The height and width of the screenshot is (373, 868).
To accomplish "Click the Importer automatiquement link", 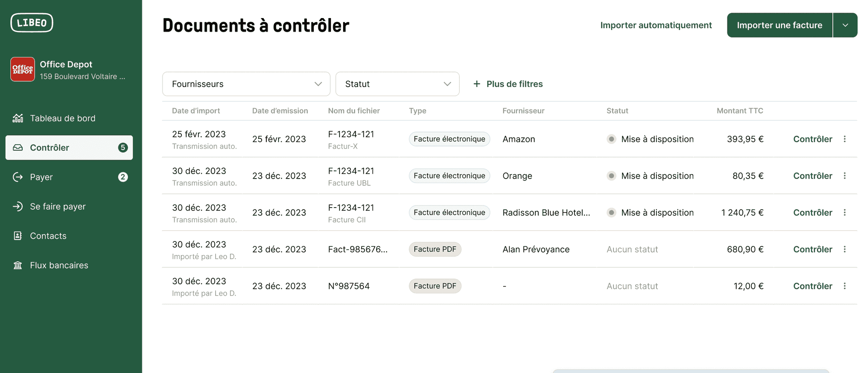I will coord(656,25).
